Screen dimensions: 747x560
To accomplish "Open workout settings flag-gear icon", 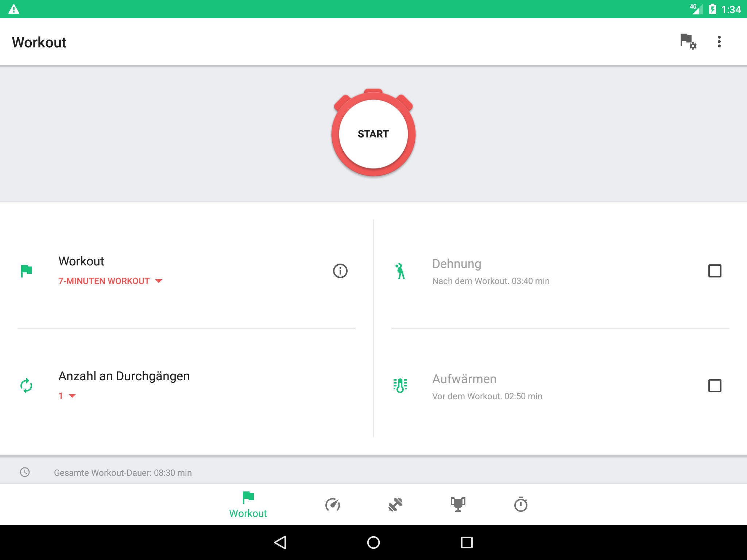I will pyautogui.click(x=688, y=42).
